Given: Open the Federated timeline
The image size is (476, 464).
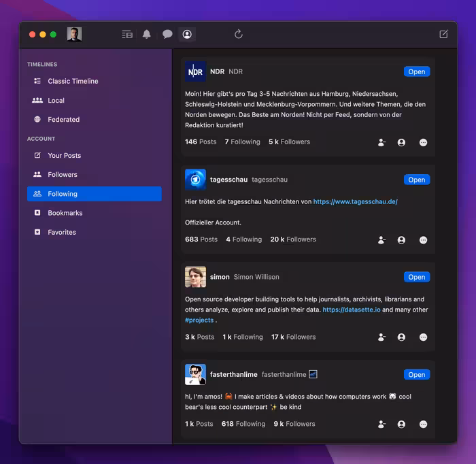Looking at the screenshot, I should coord(94,119).
